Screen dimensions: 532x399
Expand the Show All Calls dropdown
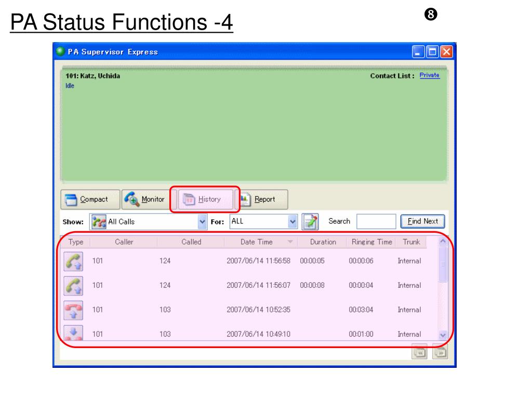202,222
